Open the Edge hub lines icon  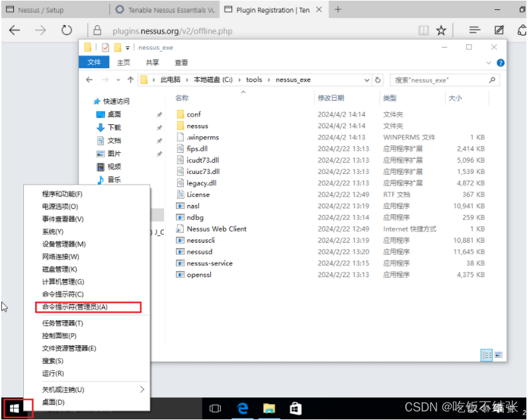tap(475, 30)
